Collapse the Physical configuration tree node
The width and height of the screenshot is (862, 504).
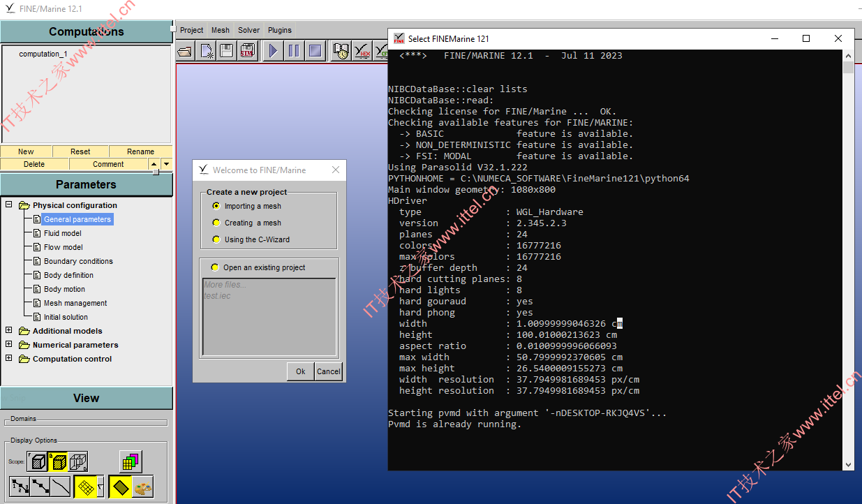coord(9,205)
